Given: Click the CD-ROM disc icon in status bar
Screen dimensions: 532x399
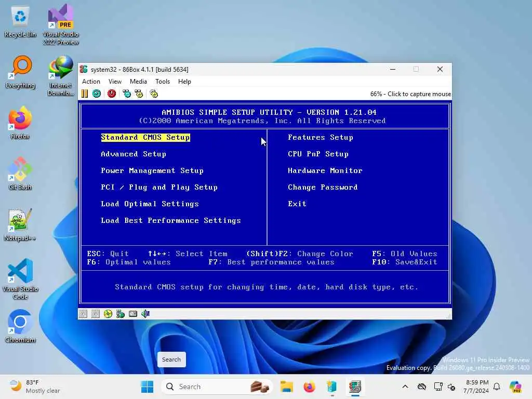Looking at the screenshot, I should coord(108,314).
